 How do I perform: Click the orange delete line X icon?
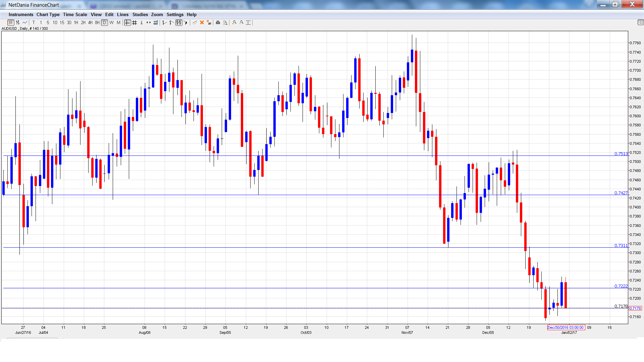(x=202, y=22)
